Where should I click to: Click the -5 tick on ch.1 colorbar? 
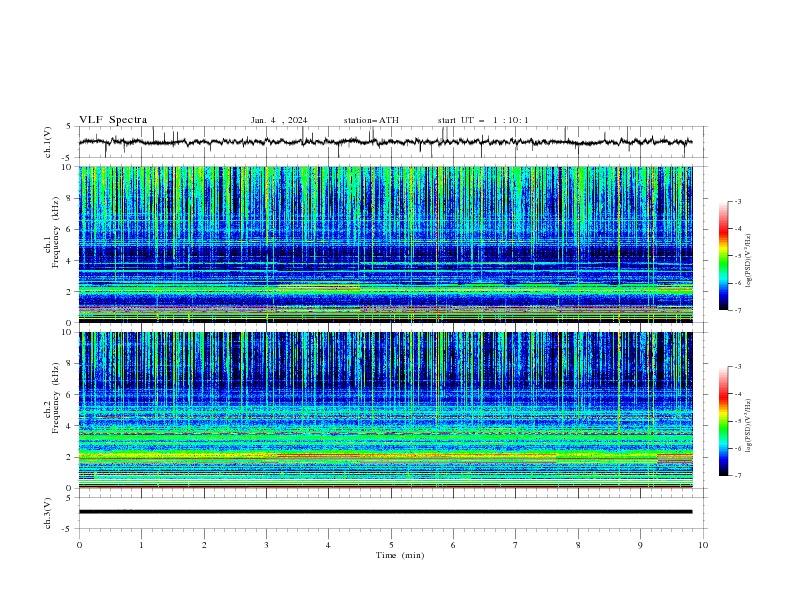click(x=738, y=256)
